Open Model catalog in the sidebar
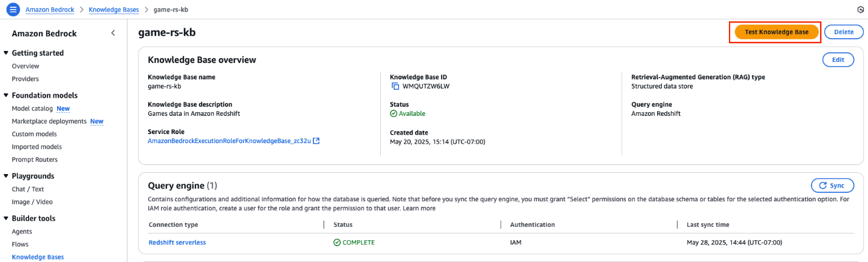This screenshot has height=262, width=868. pos(32,109)
